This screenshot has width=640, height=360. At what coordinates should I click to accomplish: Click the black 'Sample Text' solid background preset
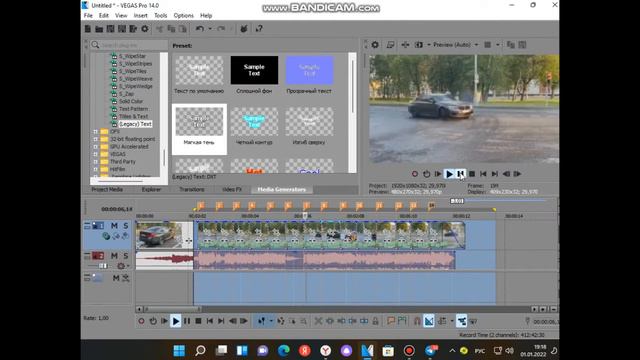[254, 70]
